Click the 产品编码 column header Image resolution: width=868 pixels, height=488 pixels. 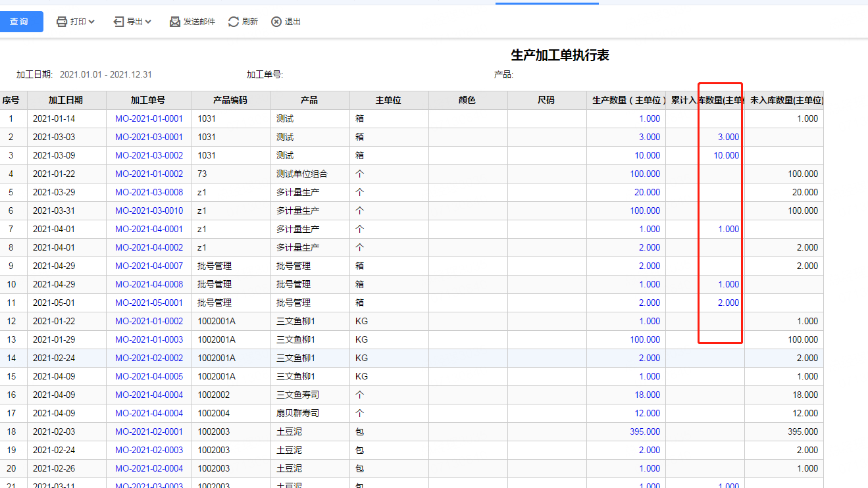231,101
